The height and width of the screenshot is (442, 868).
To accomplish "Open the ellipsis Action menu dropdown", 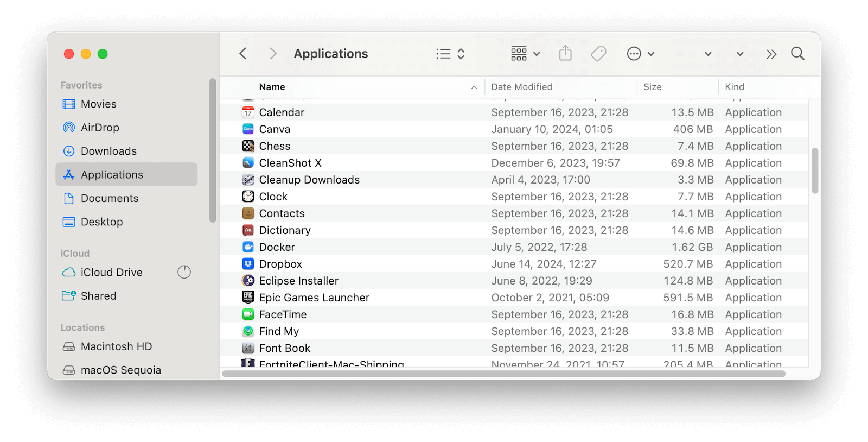I will [x=641, y=54].
